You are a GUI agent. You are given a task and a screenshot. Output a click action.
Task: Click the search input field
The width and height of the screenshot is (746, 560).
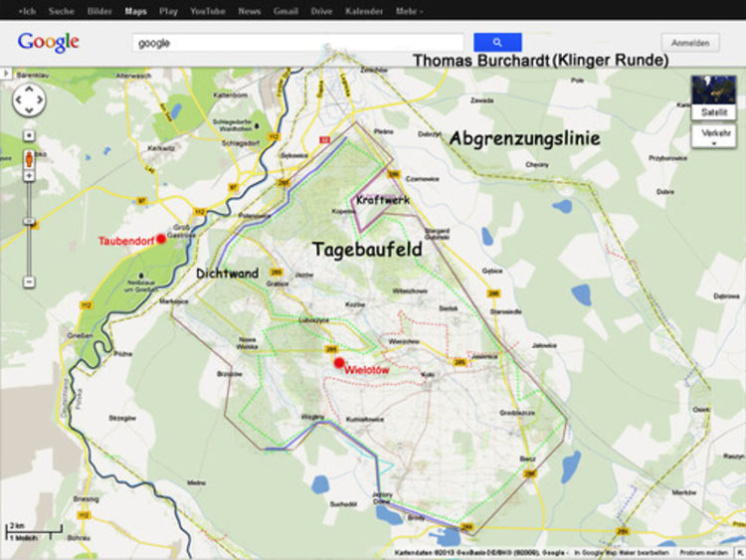[x=298, y=43]
